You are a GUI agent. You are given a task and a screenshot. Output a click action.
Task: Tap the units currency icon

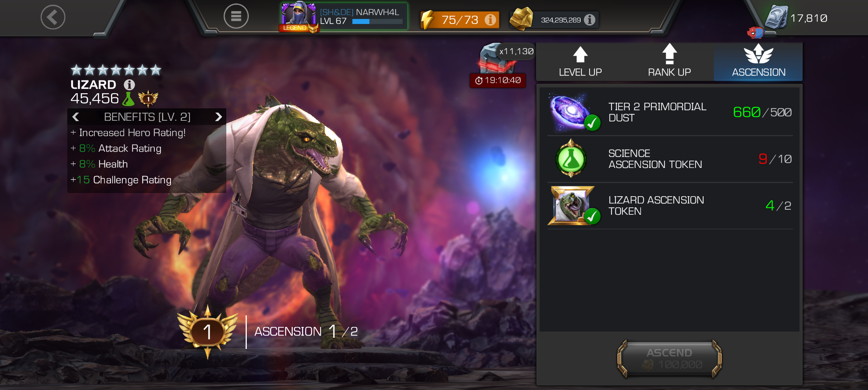(x=776, y=17)
